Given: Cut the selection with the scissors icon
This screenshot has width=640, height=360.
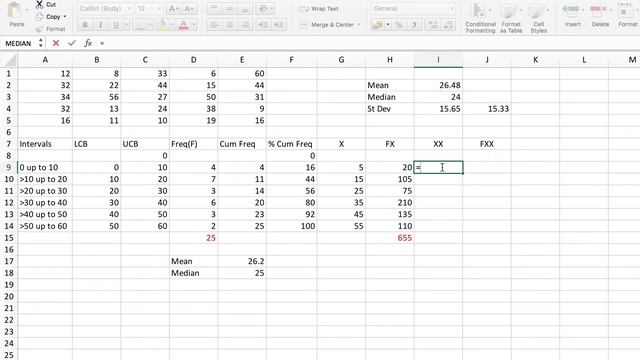Looking at the screenshot, I should click(x=39, y=4).
